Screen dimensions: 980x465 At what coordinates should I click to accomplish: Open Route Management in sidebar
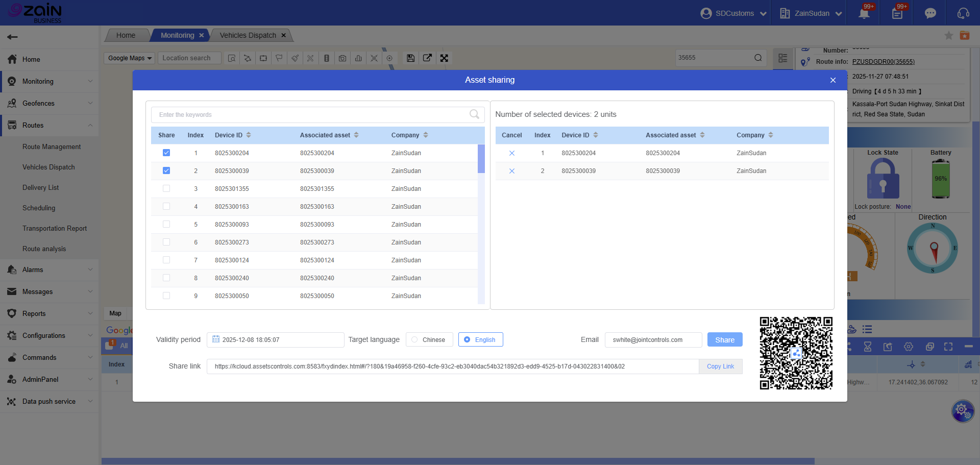[52, 146]
